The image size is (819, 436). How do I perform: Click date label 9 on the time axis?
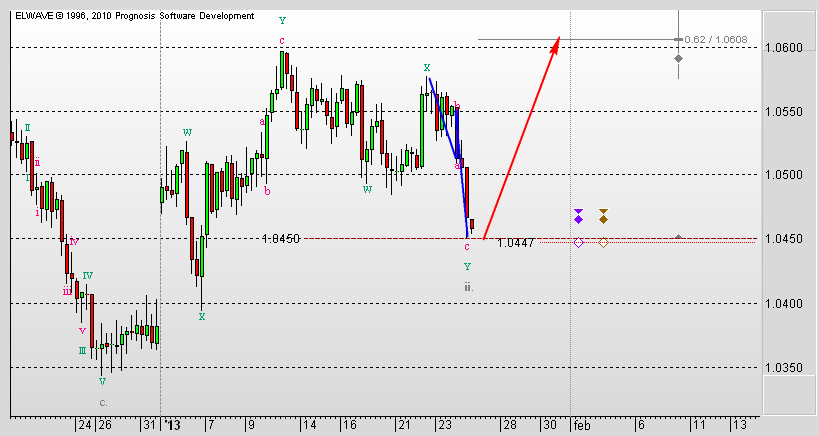251,425
